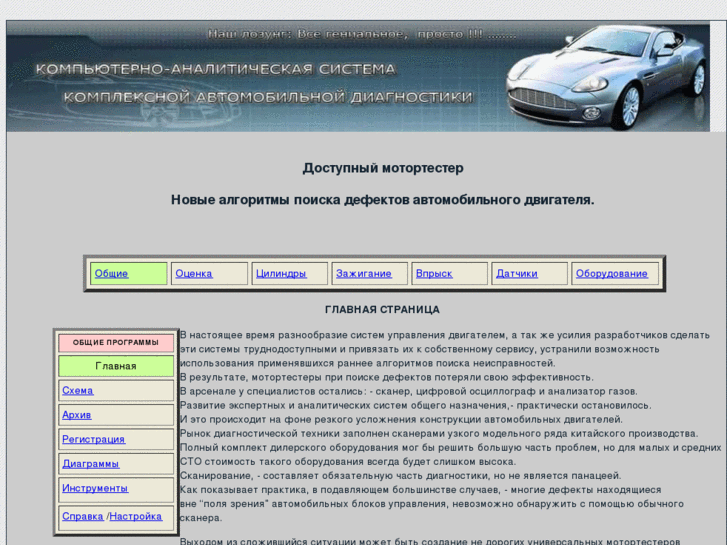Click the Инструменты sidebar link
The height and width of the screenshot is (545, 727).
click(95, 489)
